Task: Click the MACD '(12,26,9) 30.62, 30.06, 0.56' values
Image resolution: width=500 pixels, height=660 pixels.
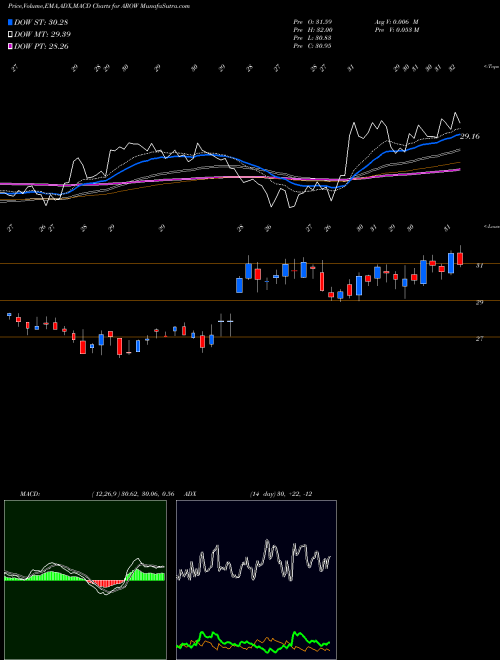Action: click(133, 494)
